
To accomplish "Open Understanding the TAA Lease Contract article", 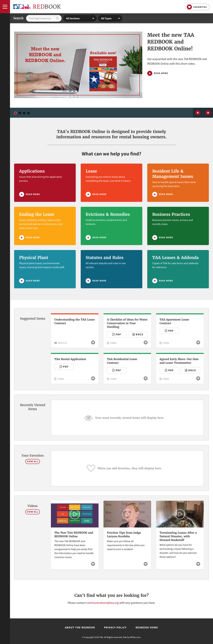I will (75, 321).
